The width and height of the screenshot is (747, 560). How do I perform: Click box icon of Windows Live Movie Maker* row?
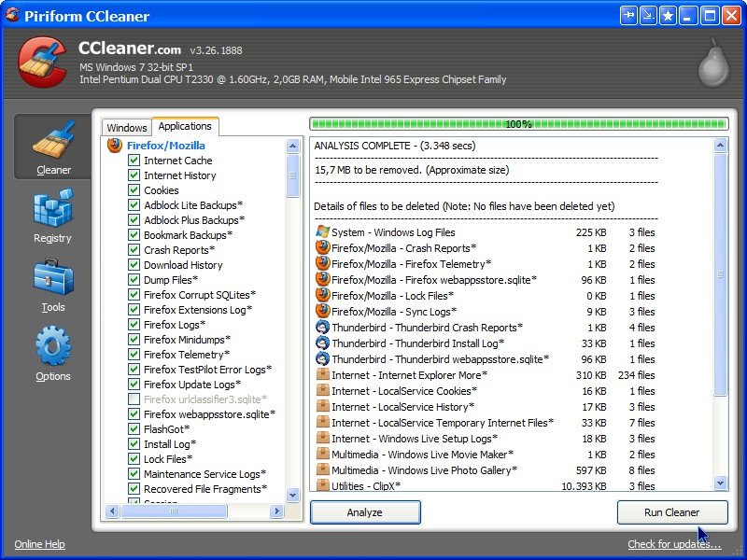[x=322, y=454]
